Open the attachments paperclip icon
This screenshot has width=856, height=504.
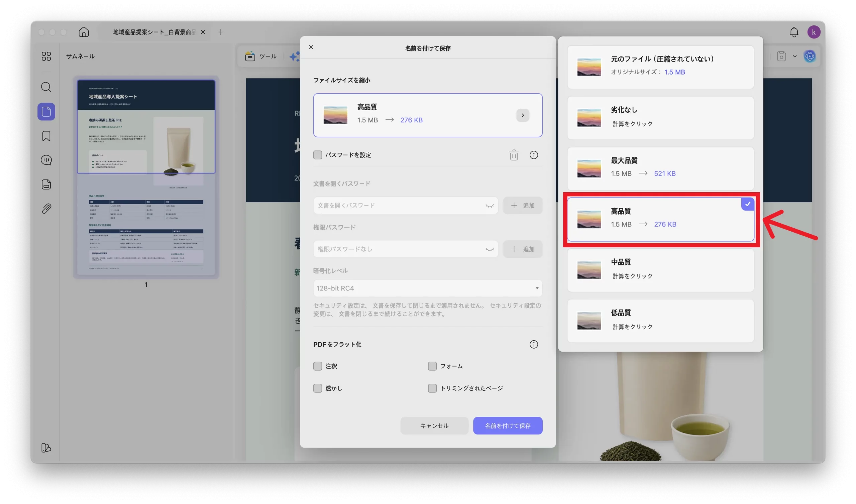click(46, 209)
